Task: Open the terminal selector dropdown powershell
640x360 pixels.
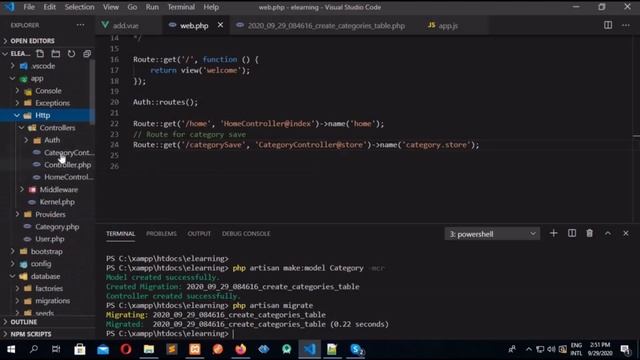Action: (492, 234)
